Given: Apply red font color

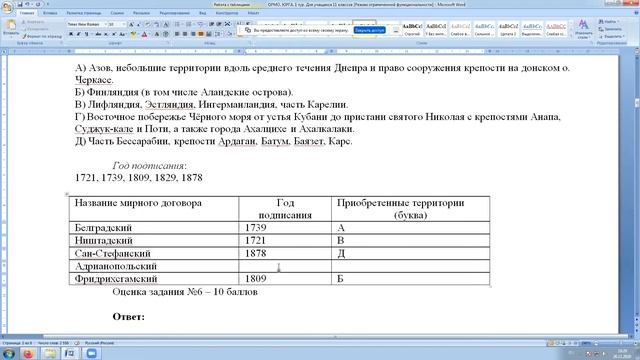Looking at the screenshot, I should (144, 34).
